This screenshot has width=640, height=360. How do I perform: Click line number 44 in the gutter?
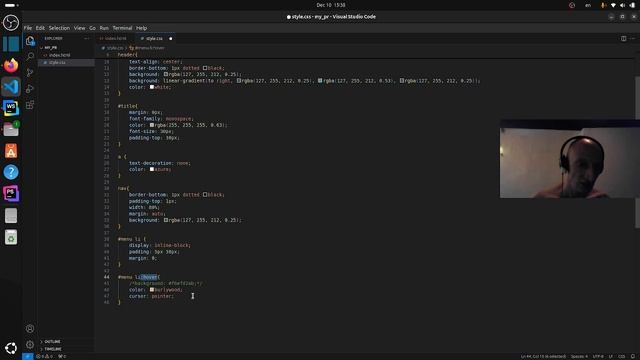point(107,277)
